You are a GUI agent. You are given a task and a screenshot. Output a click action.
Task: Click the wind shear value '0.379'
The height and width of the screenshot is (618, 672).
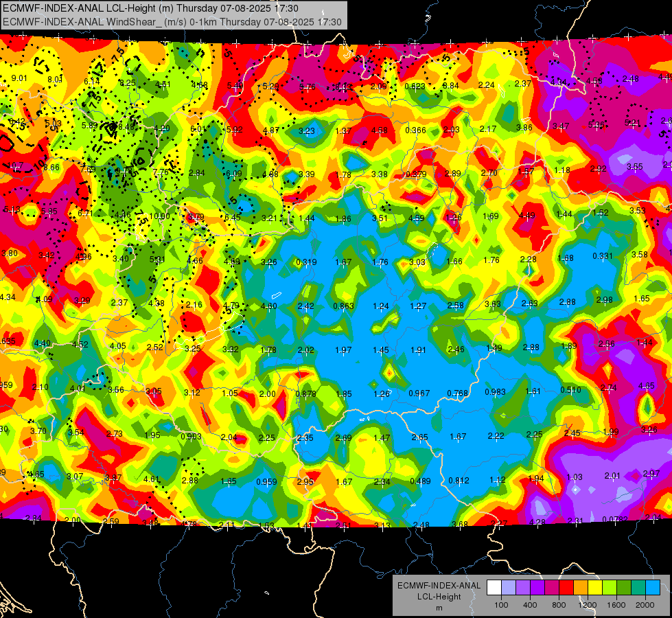pyautogui.click(x=416, y=174)
